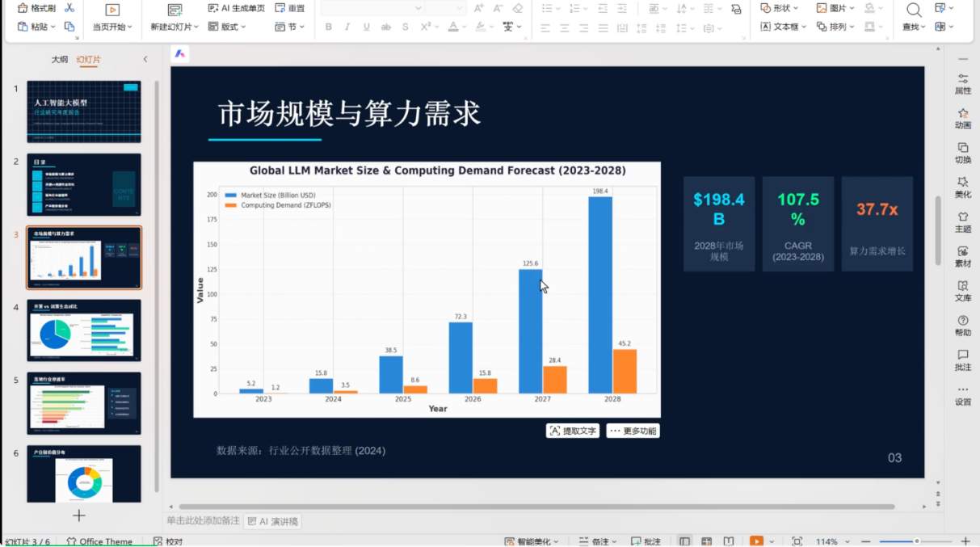Toggle text shadow S button

pyautogui.click(x=405, y=27)
